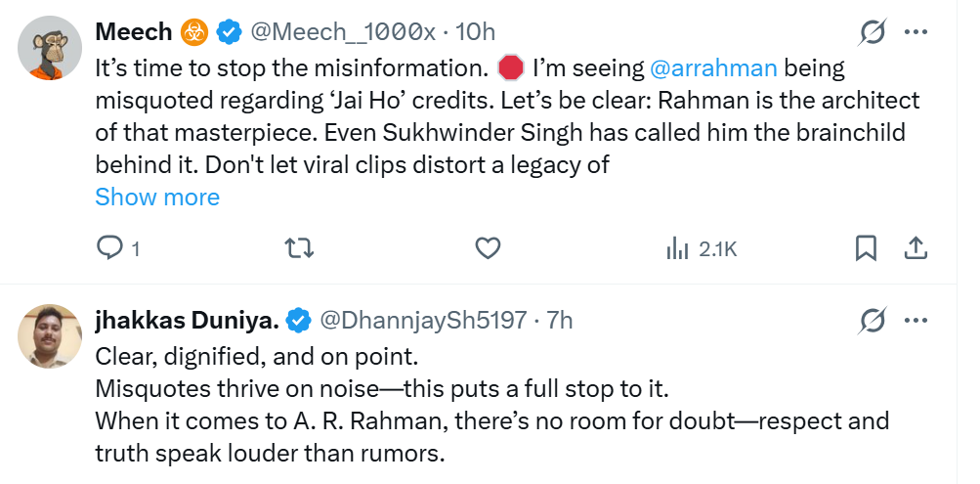
Task: Click Meech's monkey profile avatar
Action: click(48, 48)
